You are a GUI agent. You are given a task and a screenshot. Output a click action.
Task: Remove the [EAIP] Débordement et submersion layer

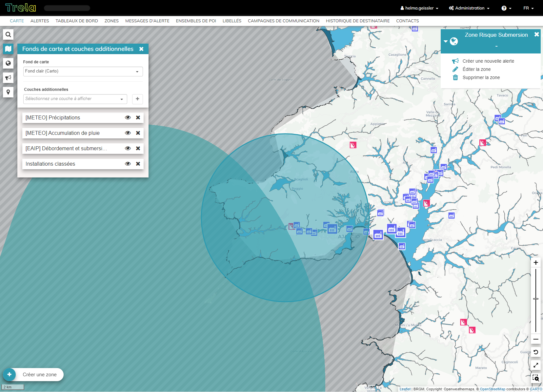click(x=138, y=148)
